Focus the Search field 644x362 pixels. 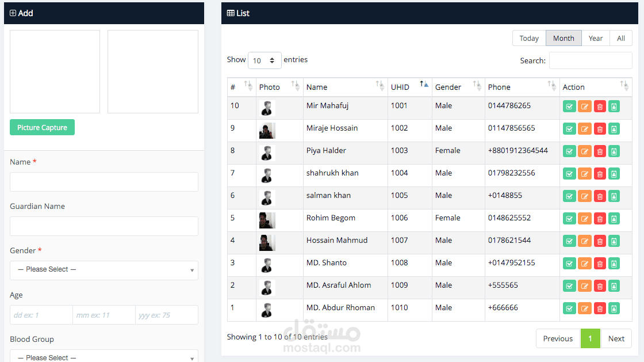pyautogui.click(x=591, y=60)
